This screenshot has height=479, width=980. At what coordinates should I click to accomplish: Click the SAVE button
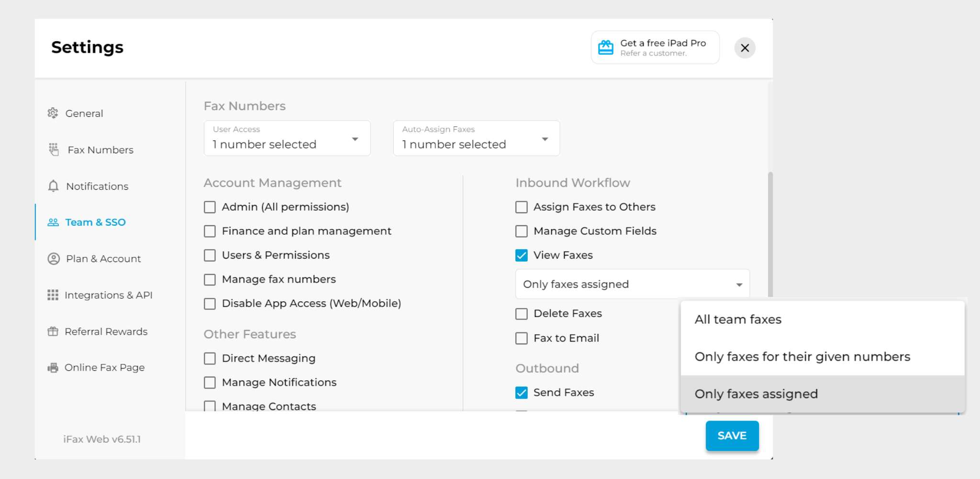tap(732, 435)
